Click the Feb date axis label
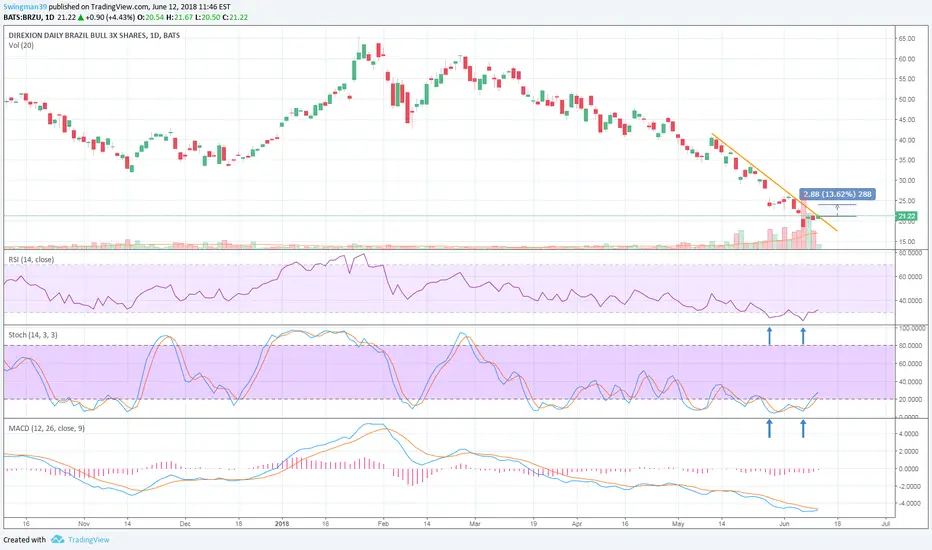Screen dimensions: 932x550 383,524
